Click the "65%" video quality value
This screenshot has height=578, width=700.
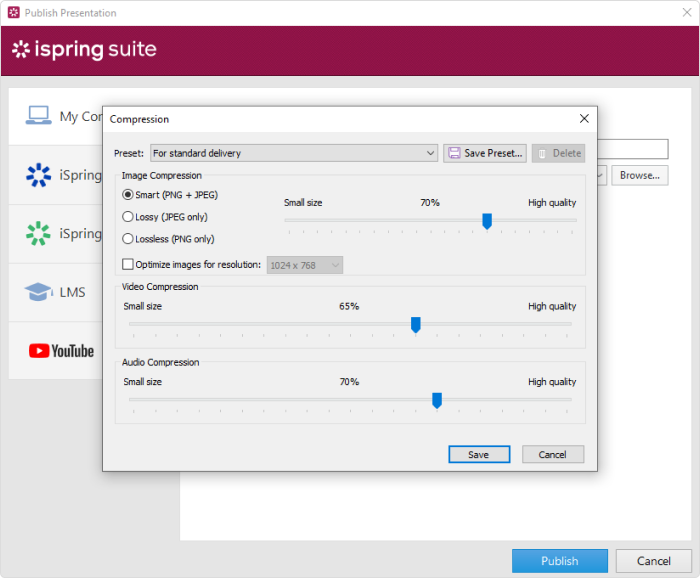click(349, 306)
